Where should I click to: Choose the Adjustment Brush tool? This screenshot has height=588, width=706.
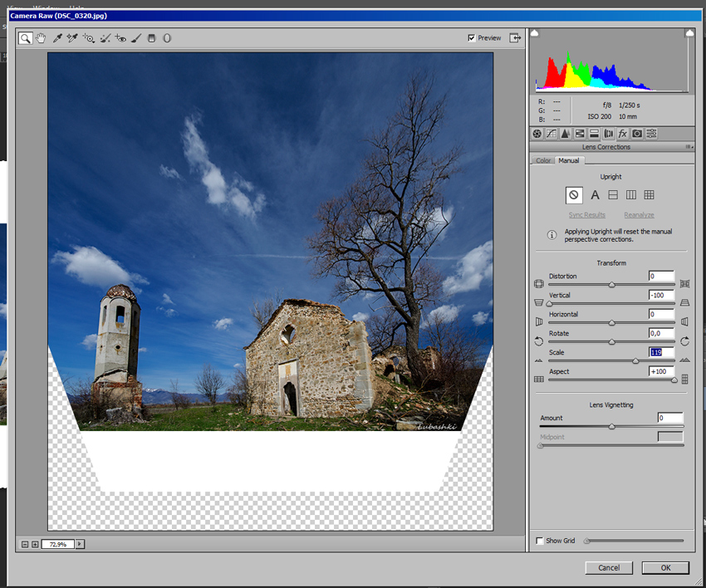tap(136, 38)
